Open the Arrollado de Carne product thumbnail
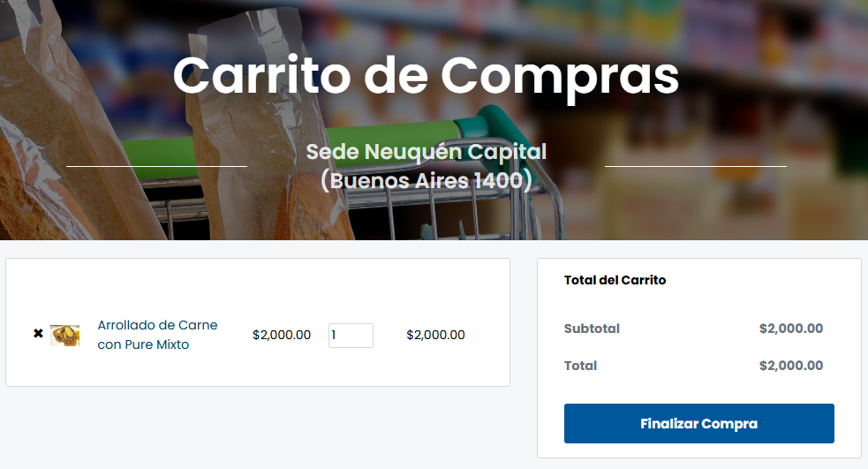The height and width of the screenshot is (469, 868). (x=64, y=335)
